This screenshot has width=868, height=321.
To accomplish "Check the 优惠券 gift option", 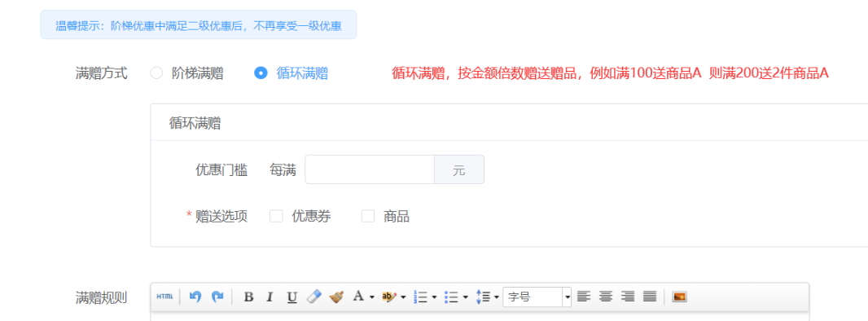I will point(276,217).
